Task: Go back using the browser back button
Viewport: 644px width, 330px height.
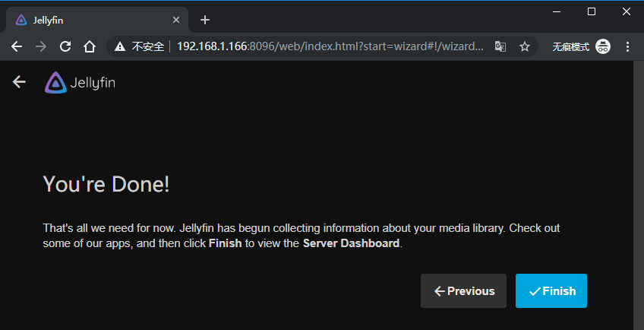Action: (17, 46)
